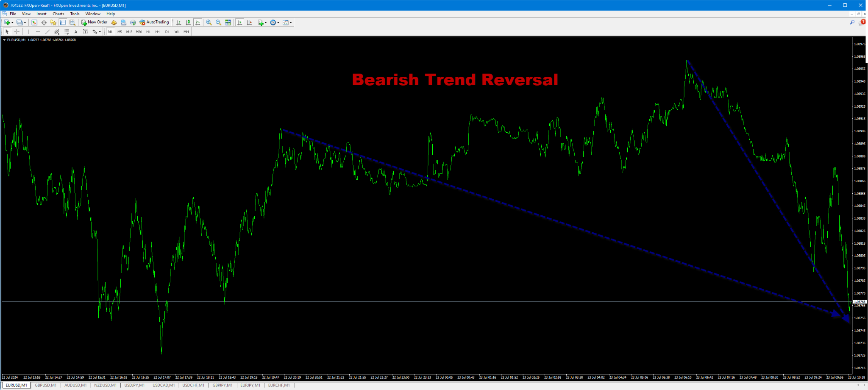Expand the New Chart dropdown arrow
The image size is (868, 390).
[12, 22]
